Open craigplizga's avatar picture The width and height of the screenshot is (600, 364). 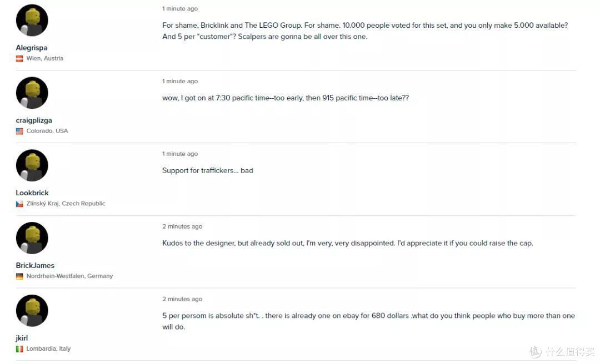32,93
